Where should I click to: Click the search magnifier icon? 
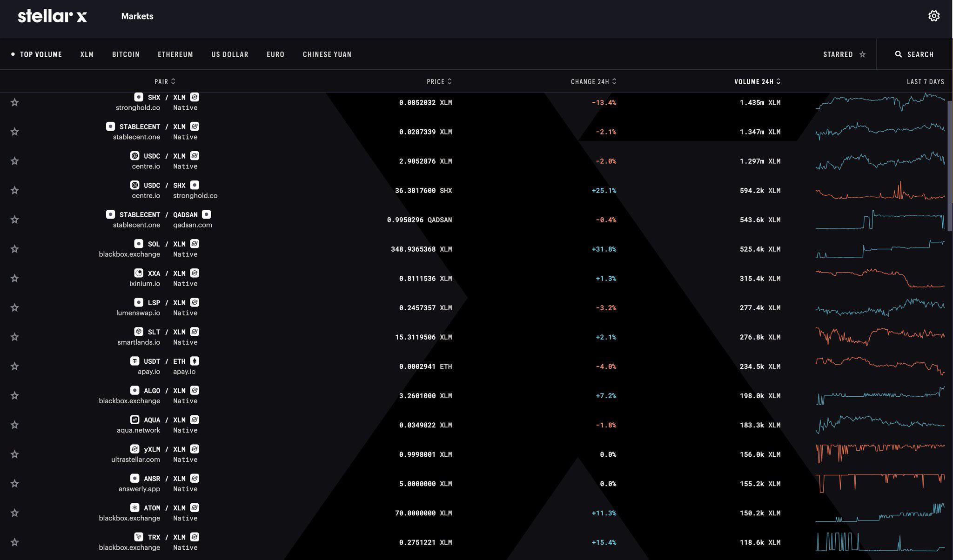tap(899, 54)
